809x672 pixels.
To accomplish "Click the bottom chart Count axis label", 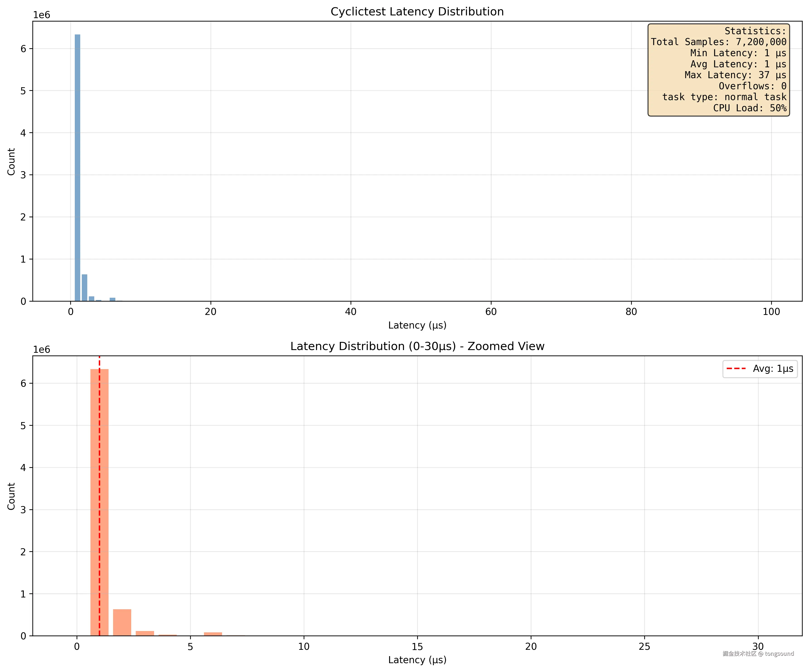I will tap(11, 496).
